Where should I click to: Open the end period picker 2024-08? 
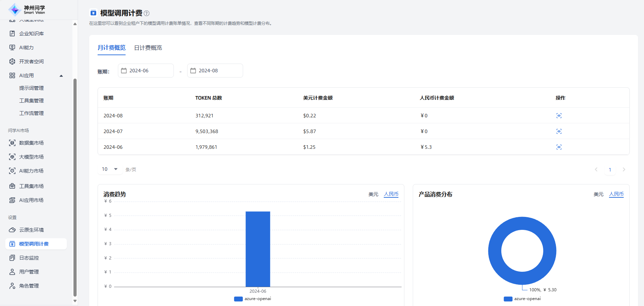point(215,71)
